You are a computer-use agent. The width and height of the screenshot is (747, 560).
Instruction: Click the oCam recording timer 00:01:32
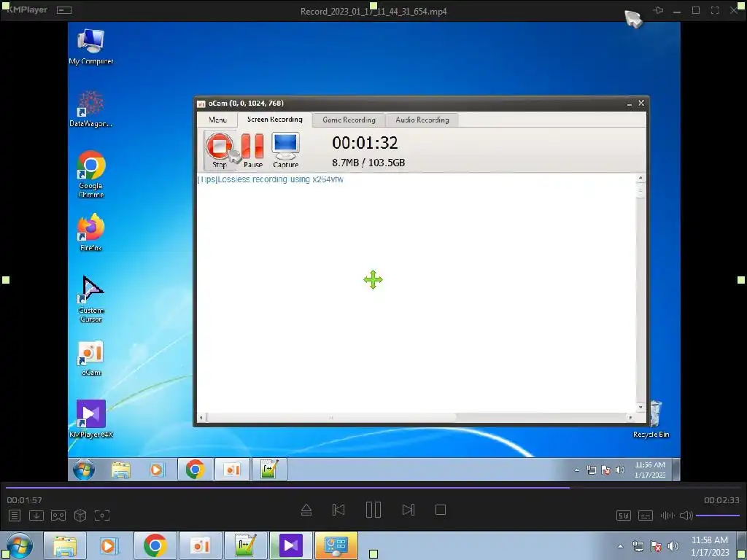[365, 143]
